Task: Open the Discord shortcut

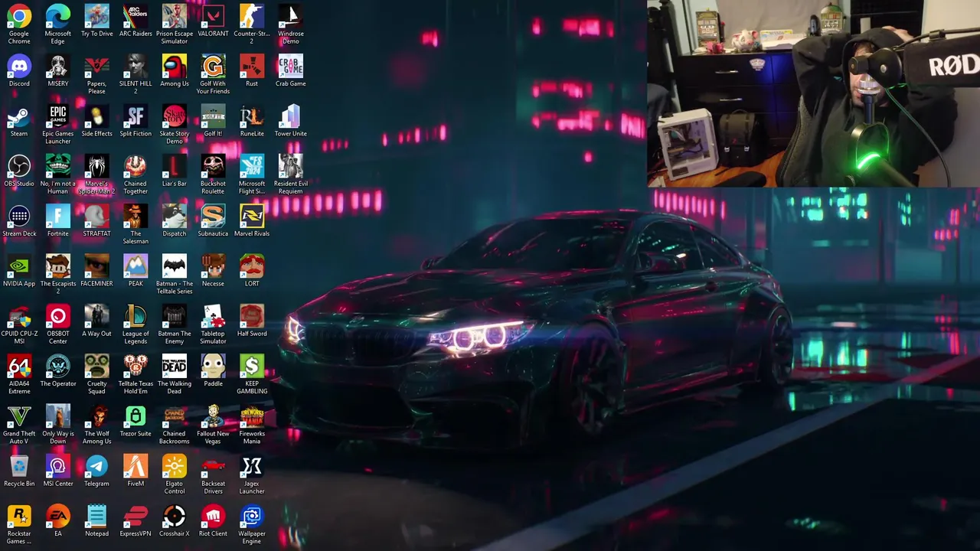Action: 19,66
